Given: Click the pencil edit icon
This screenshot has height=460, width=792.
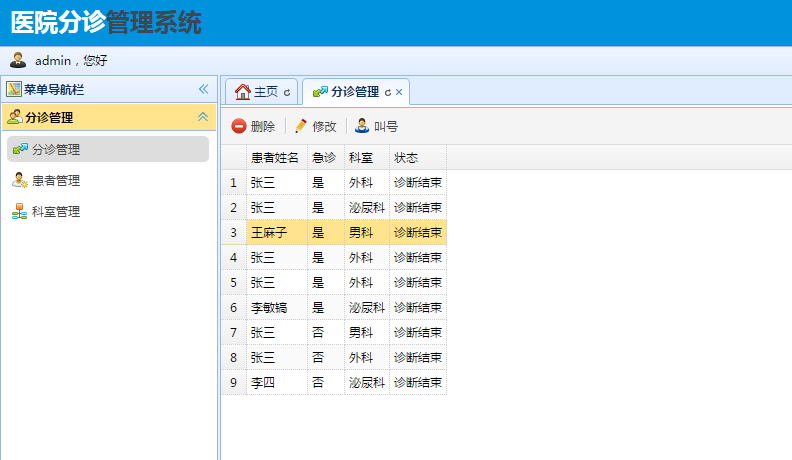Looking at the screenshot, I should [x=301, y=126].
